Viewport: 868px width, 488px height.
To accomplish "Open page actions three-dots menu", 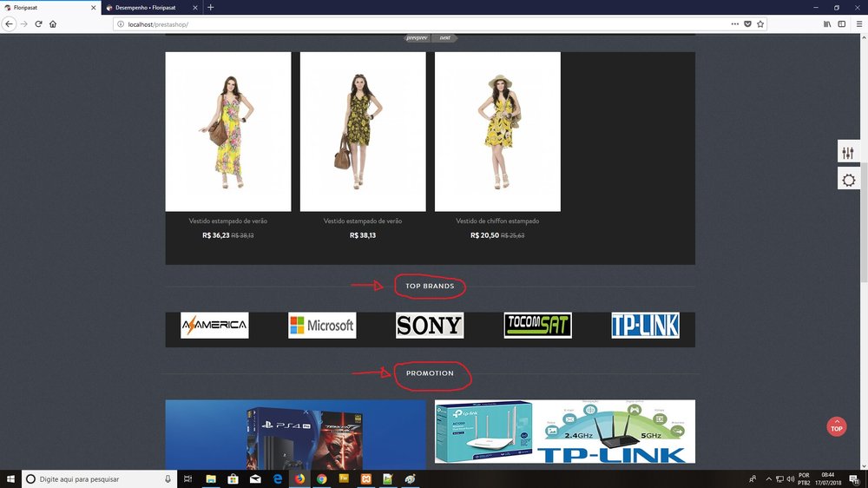I will 734,23.
